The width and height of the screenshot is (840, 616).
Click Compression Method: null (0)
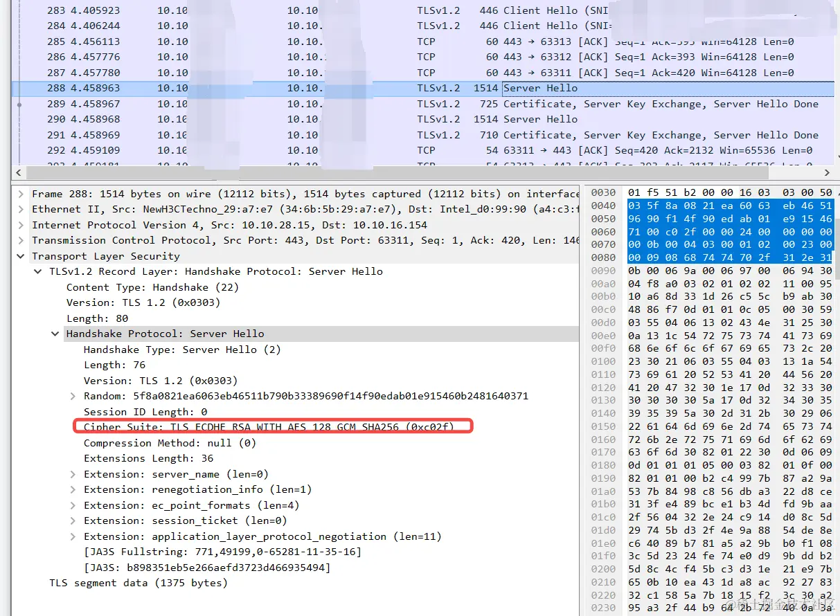pyautogui.click(x=170, y=443)
